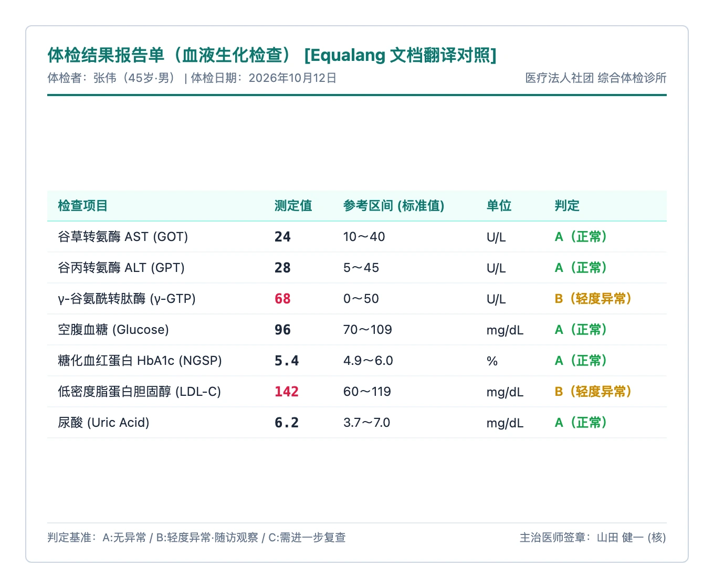Image resolution: width=714 pixels, height=588 pixels.
Task: Select the row 谷草转氨酶 AST (GOT)
Action: [x=357, y=237]
